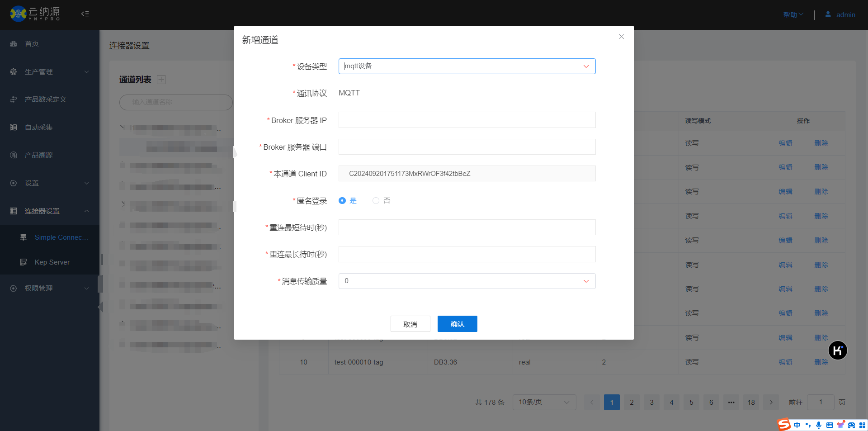
Task: Select 否 for 匿名登录
Action: [376, 201]
